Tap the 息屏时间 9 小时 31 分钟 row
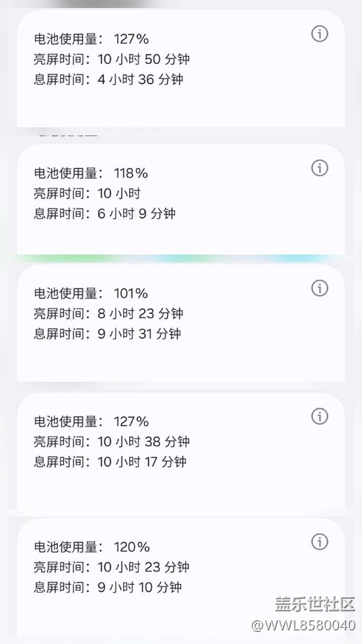The image size is (362, 644). tap(107, 334)
